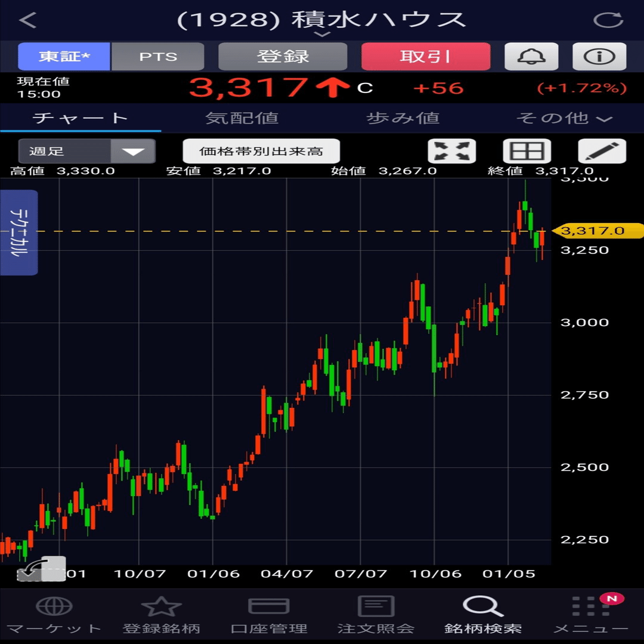Open the price alert bell
Viewport: 644px width, 644px height.
coord(531,56)
